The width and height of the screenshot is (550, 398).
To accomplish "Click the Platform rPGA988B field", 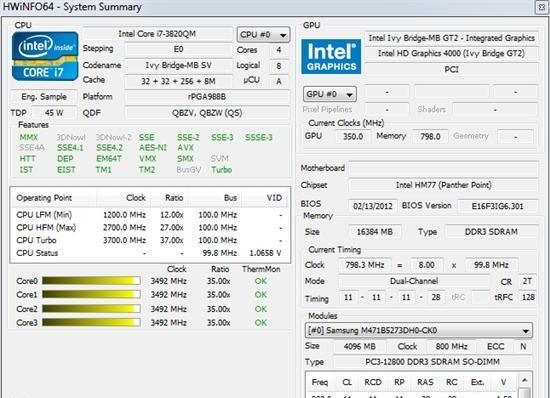I will coord(207,96).
